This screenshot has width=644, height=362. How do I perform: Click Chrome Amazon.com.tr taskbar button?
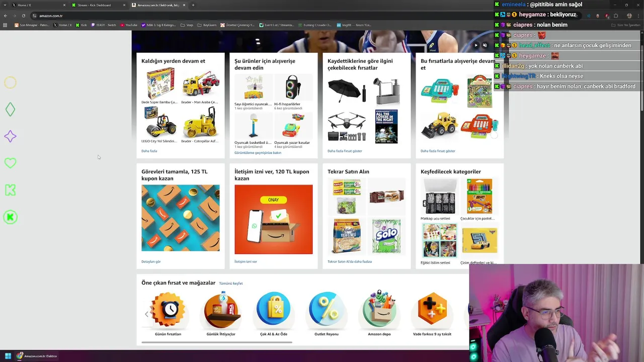(x=37, y=356)
